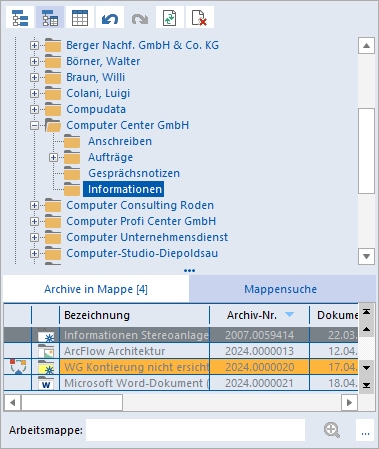Click the tree structure view toolbar icon

point(20,18)
